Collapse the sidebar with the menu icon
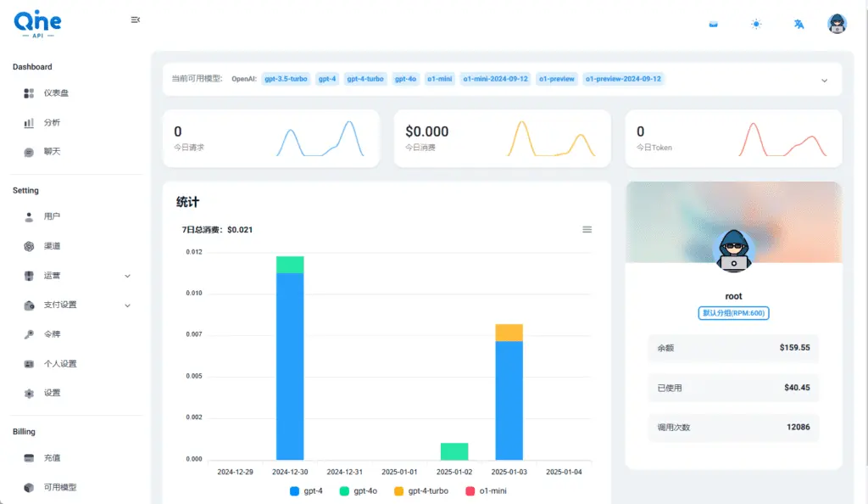The image size is (868, 504). [135, 20]
